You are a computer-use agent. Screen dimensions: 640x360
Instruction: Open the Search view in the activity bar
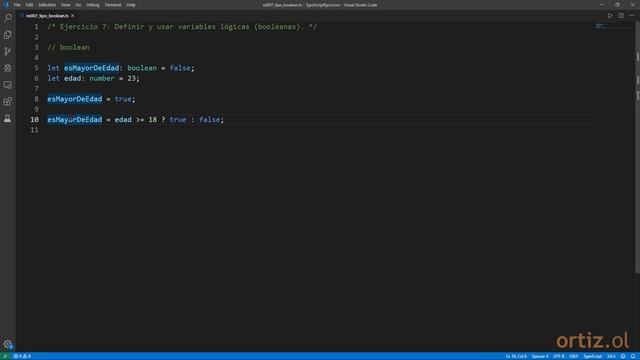[8, 18]
